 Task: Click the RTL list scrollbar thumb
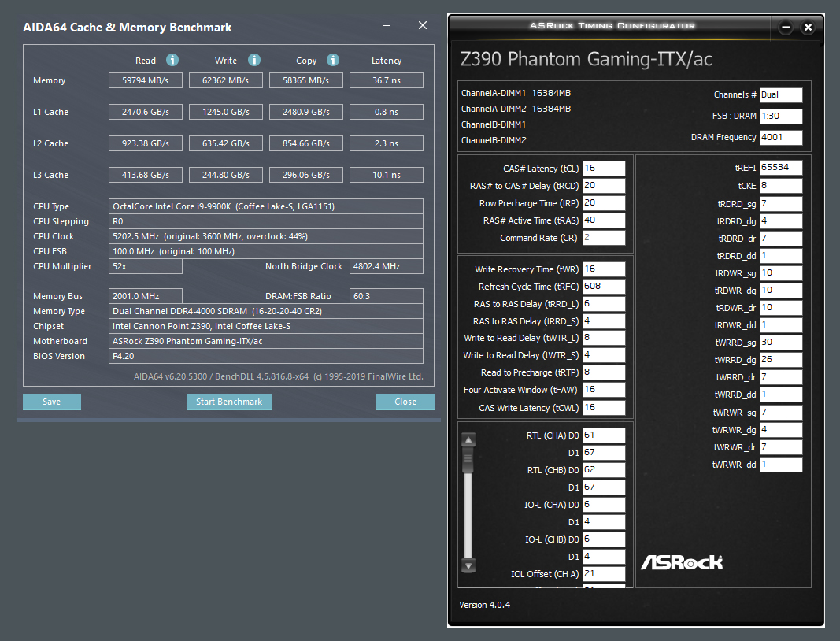pos(468,461)
